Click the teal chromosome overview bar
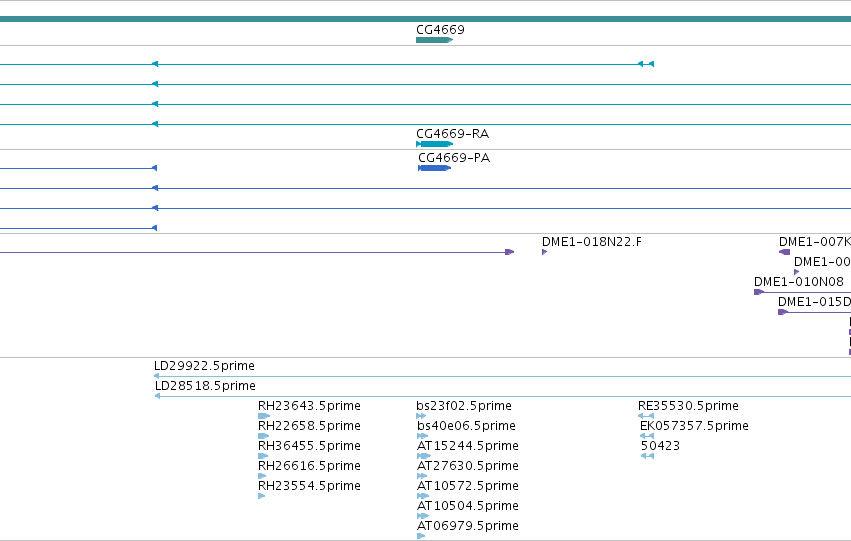 tap(426, 19)
